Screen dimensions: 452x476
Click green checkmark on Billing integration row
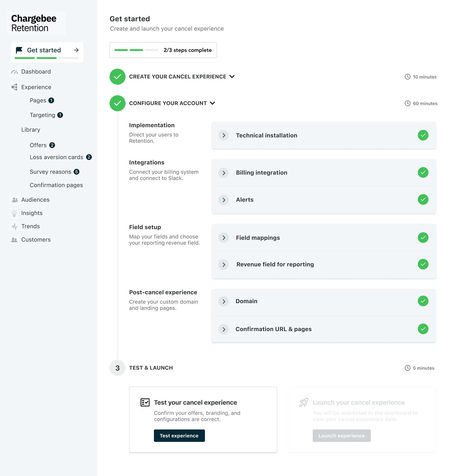pos(423,173)
